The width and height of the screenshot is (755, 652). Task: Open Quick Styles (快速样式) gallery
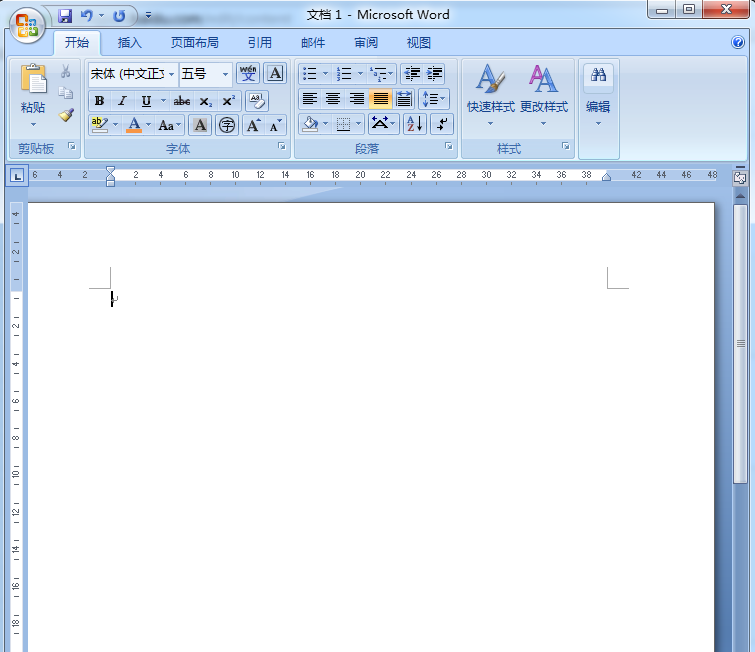point(491,94)
